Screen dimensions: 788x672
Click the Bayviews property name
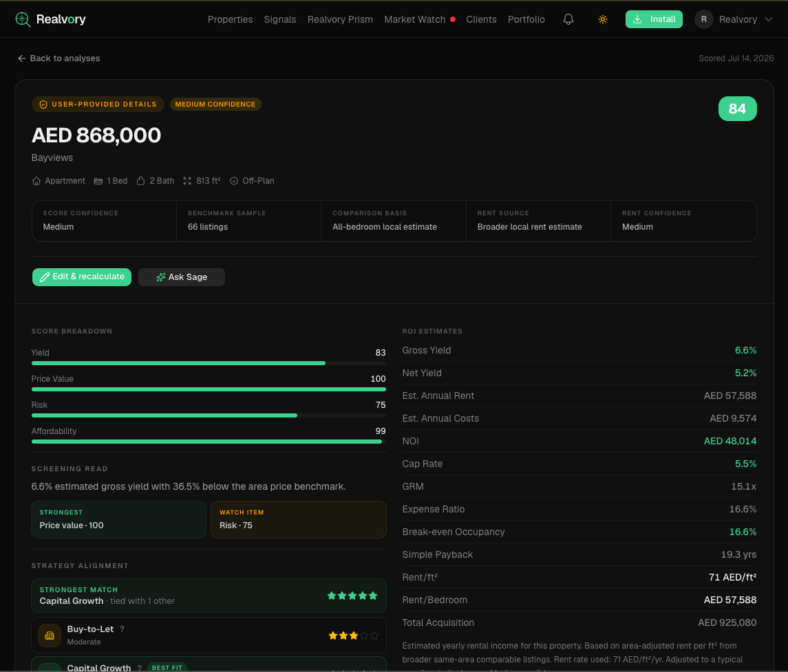52,158
